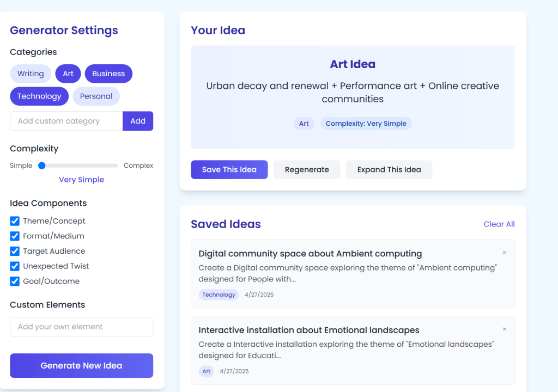This screenshot has height=392, width=558.
Task: Select the Personal category chip
Action: point(96,96)
